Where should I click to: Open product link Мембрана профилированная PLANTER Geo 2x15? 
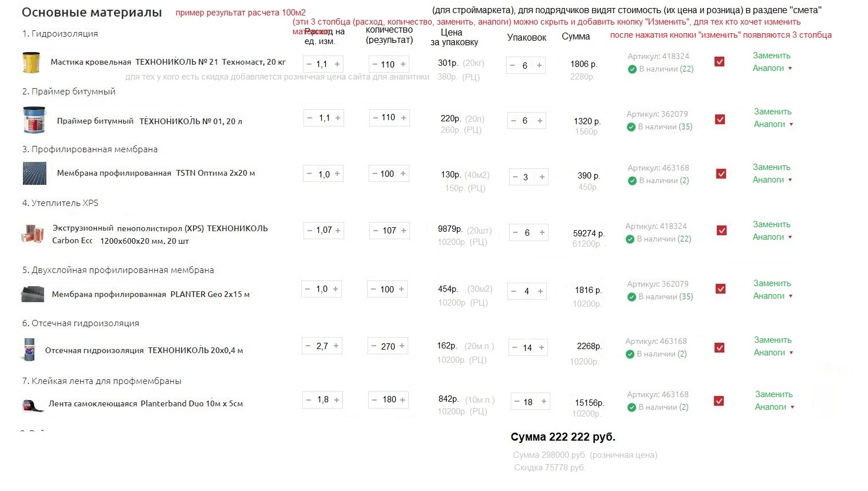coord(151,294)
